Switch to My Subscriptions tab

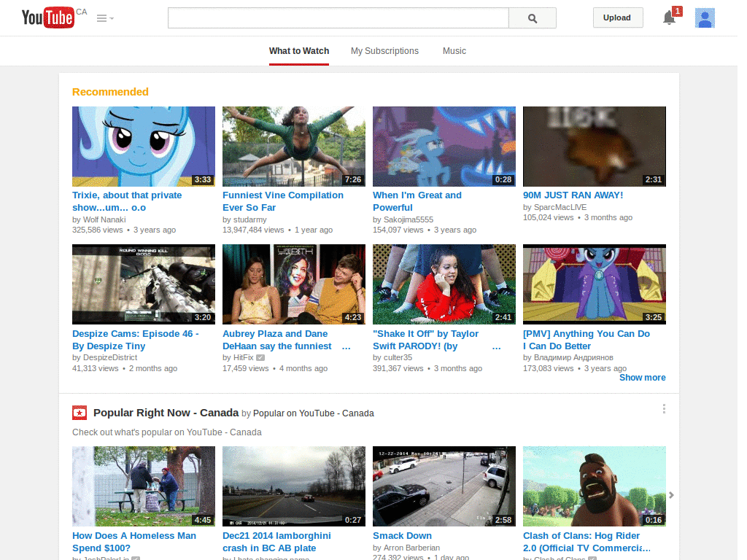[384, 51]
